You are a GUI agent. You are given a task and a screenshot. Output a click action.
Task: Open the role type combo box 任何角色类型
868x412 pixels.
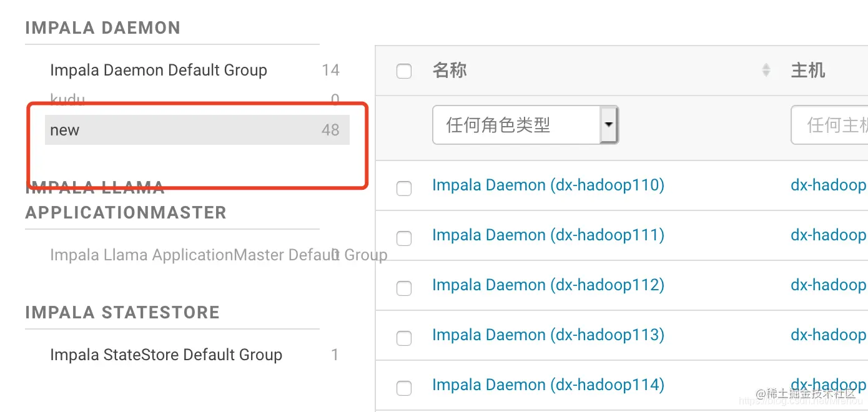tap(525, 125)
